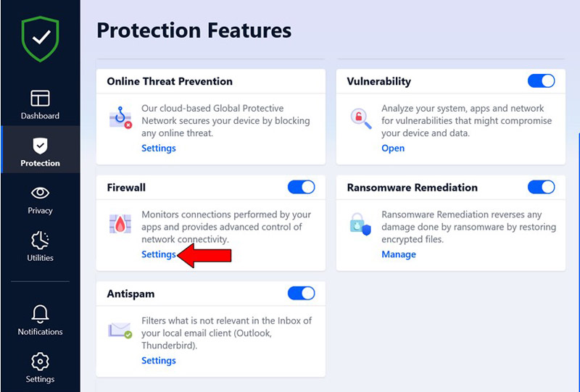Switch off the Antispam toggle
Image resolution: width=580 pixels, height=392 pixels.
(302, 293)
